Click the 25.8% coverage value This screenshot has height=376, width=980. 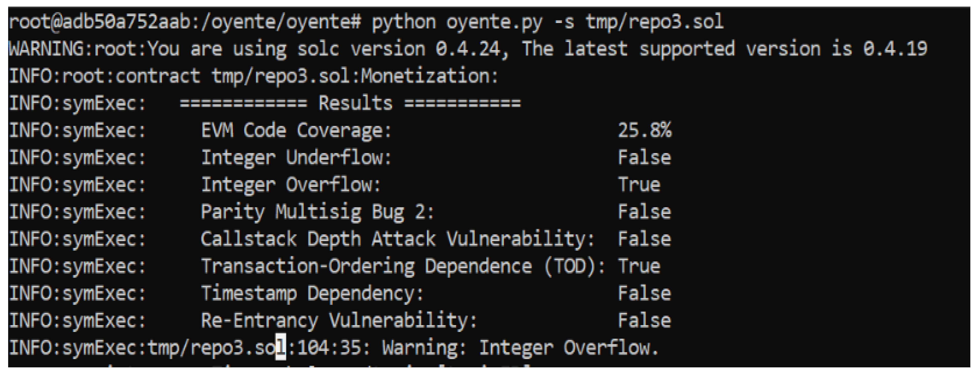[x=644, y=131]
